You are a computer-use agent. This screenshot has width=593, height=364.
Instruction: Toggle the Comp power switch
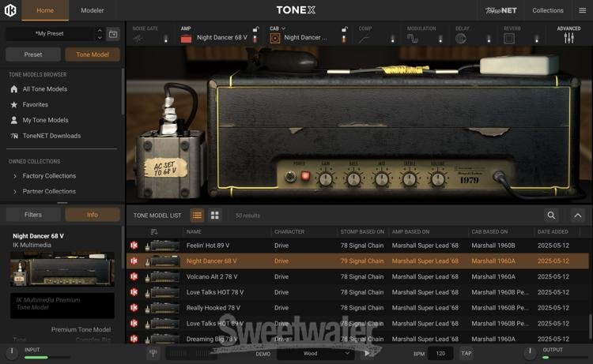(x=392, y=39)
